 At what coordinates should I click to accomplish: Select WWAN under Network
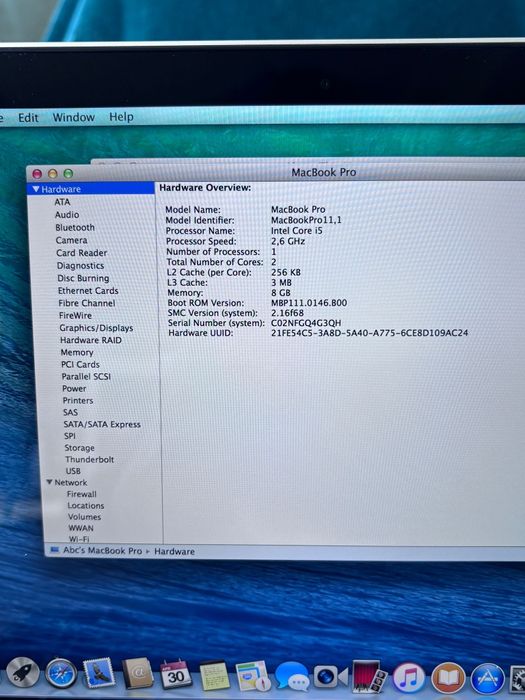[x=81, y=528]
